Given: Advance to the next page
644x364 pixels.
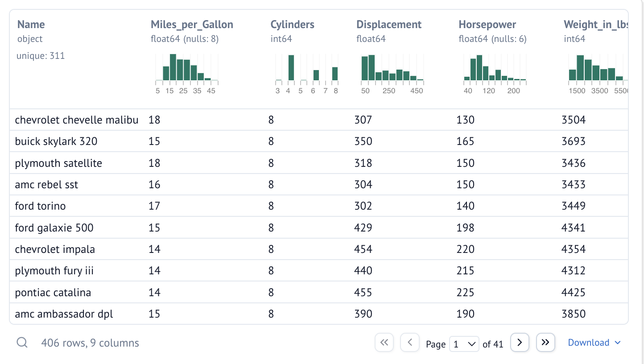Looking at the screenshot, I should [x=520, y=343].
